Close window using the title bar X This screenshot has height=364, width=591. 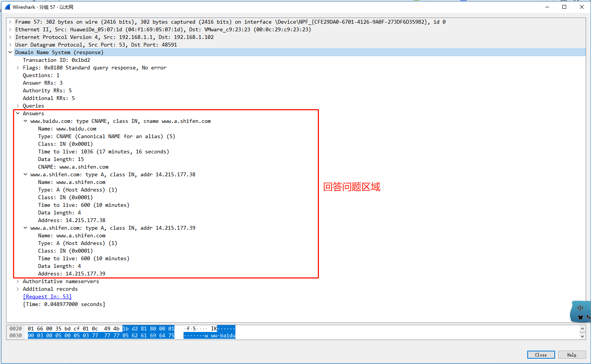[582, 7]
